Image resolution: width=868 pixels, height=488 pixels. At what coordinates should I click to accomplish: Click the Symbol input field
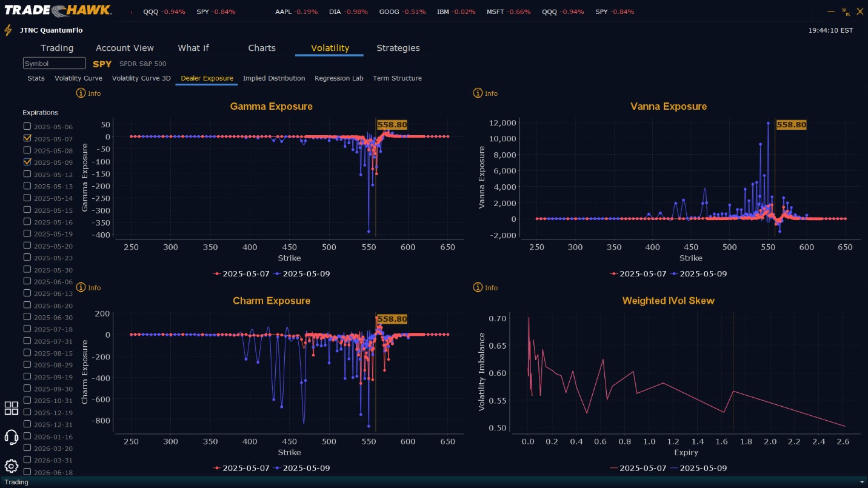55,64
